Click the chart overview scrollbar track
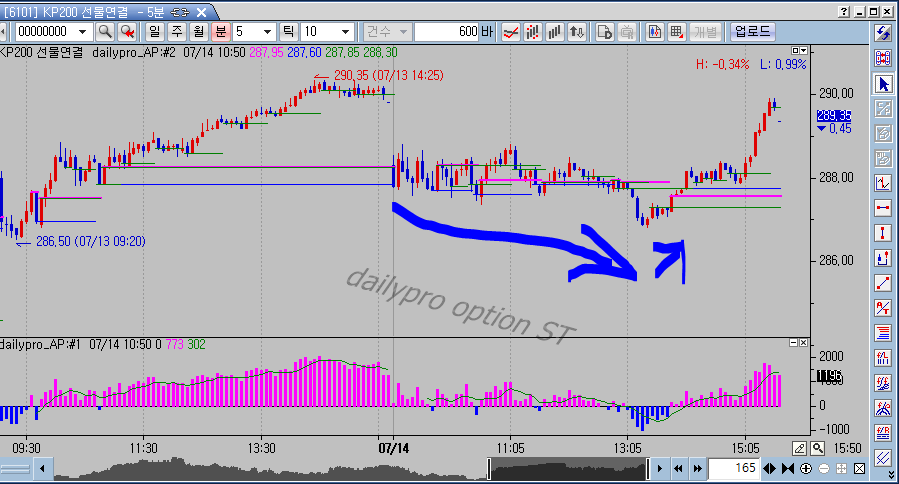 point(351,469)
